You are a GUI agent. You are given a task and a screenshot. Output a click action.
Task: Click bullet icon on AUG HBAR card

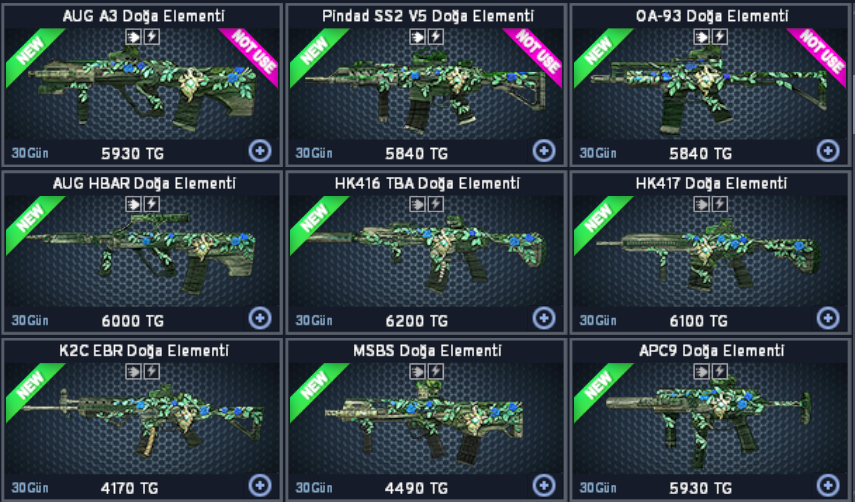(x=133, y=204)
